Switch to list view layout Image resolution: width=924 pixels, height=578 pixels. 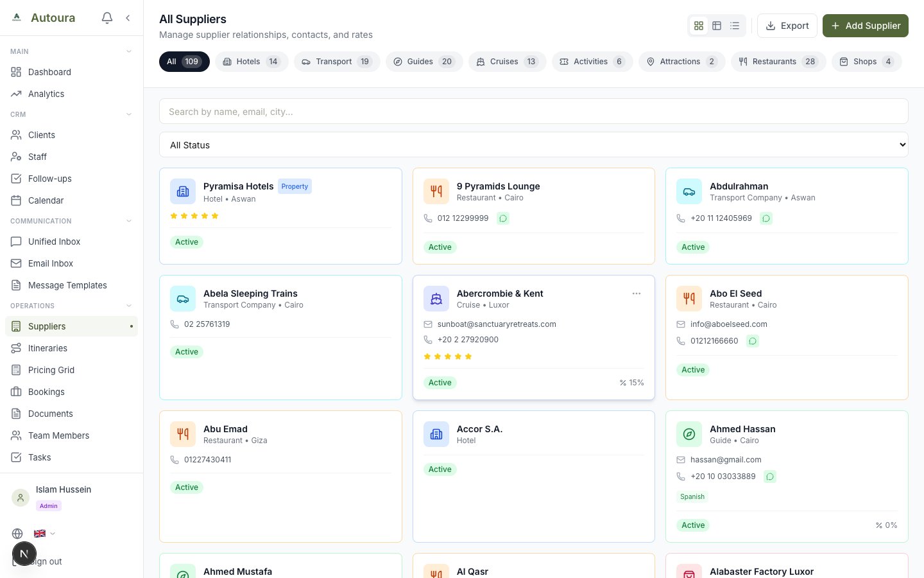(735, 26)
